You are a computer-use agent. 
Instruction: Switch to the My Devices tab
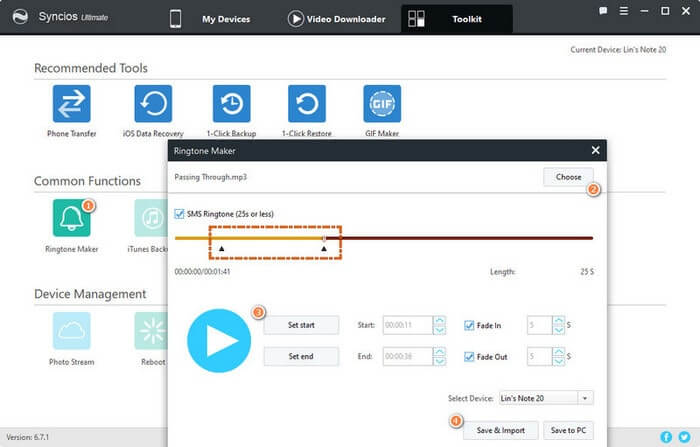tap(225, 18)
